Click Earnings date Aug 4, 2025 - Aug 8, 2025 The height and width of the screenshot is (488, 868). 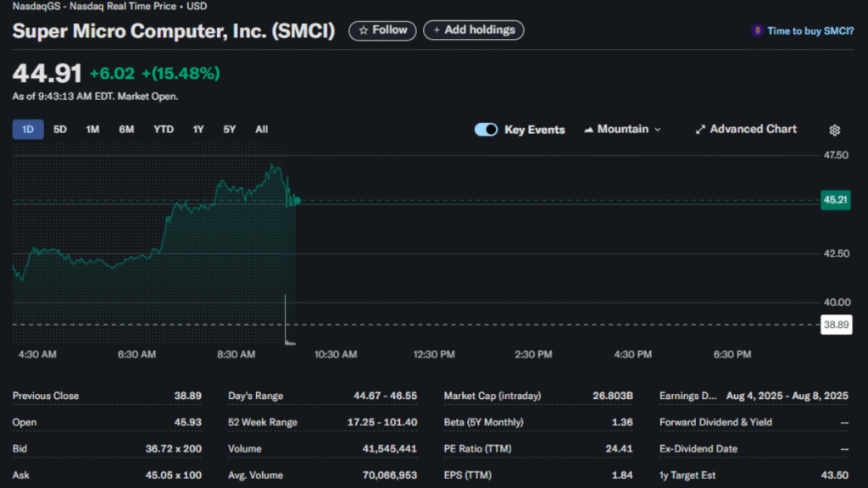click(787, 396)
